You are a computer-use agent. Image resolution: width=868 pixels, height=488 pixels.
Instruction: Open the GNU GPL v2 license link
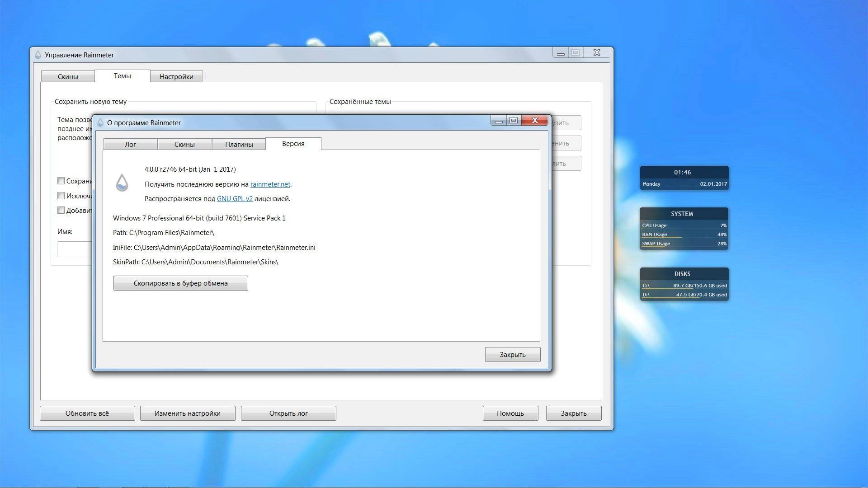(x=235, y=198)
